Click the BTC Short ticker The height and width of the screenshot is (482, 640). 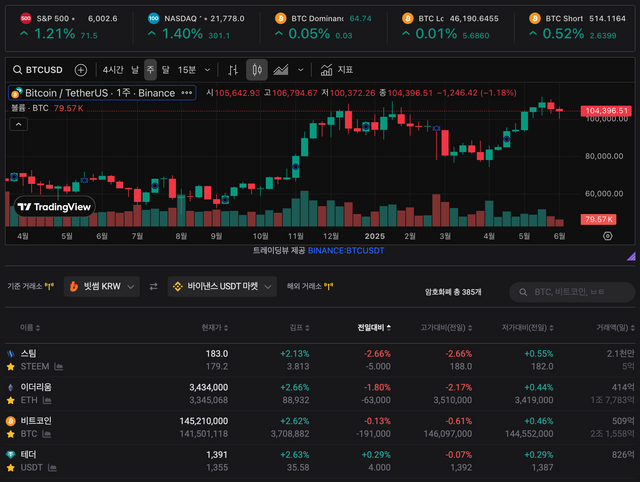pyautogui.click(x=577, y=27)
